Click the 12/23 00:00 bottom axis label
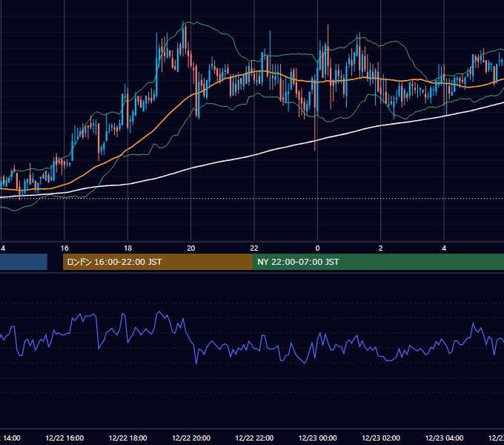 [317, 438]
